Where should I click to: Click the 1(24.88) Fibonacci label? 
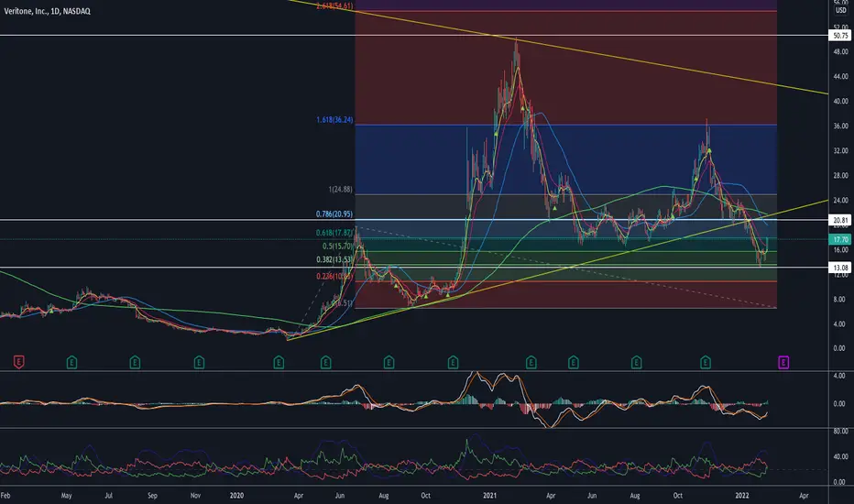340,190
